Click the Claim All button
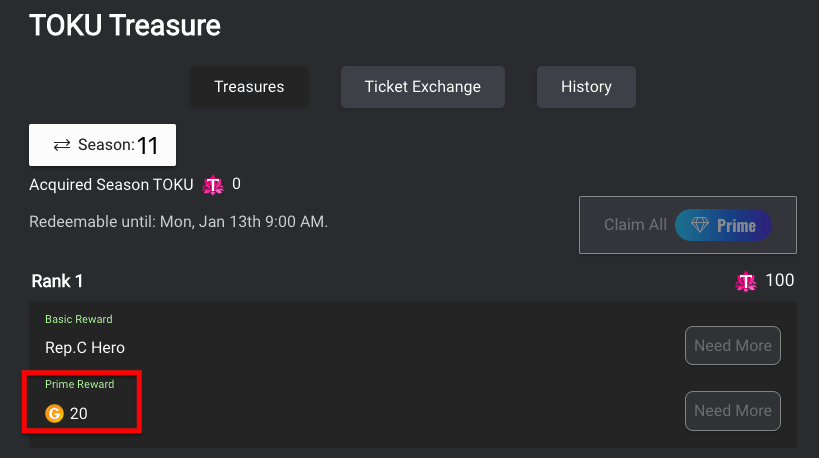The image size is (819, 458). click(687, 225)
